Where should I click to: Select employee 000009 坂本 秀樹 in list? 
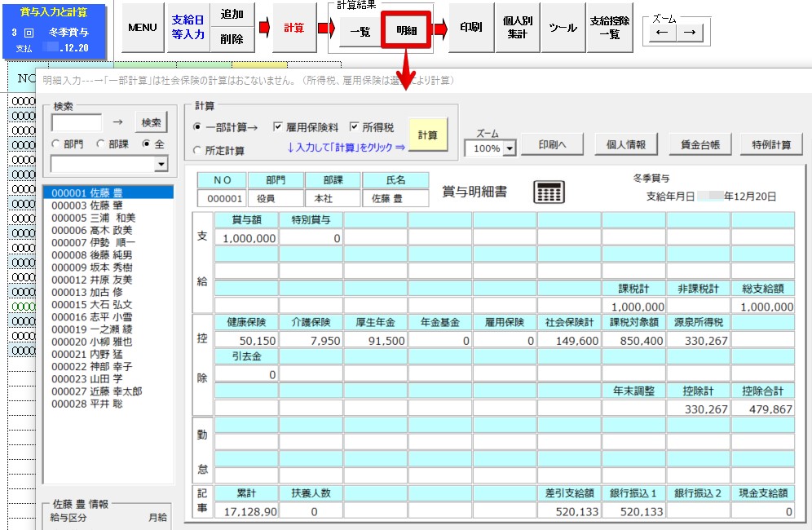pyautogui.click(x=88, y=267)
